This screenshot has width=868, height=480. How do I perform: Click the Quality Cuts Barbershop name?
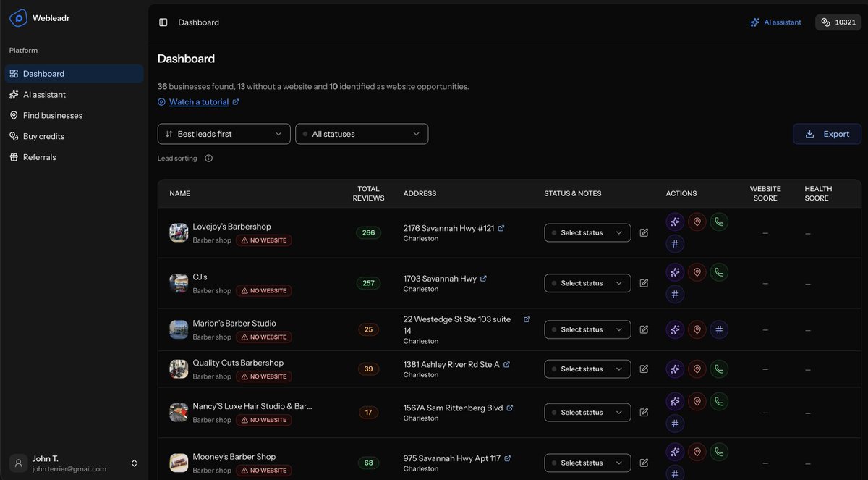coord(238,363)
